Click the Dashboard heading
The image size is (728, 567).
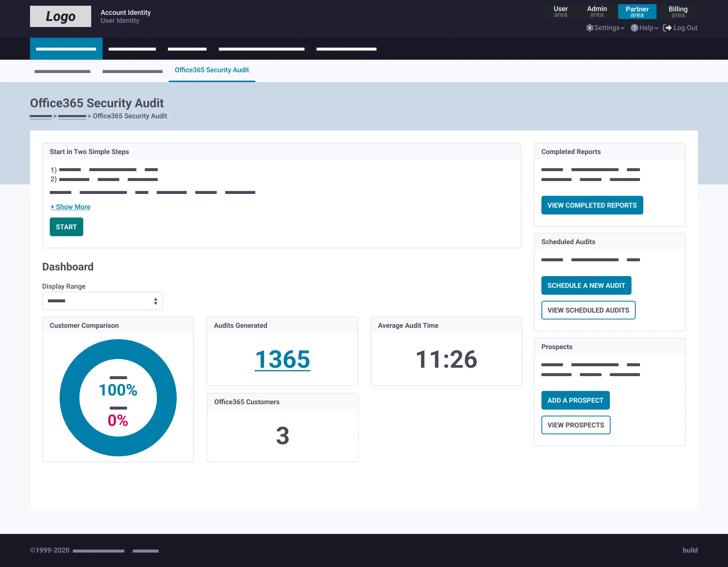[68, 267]
